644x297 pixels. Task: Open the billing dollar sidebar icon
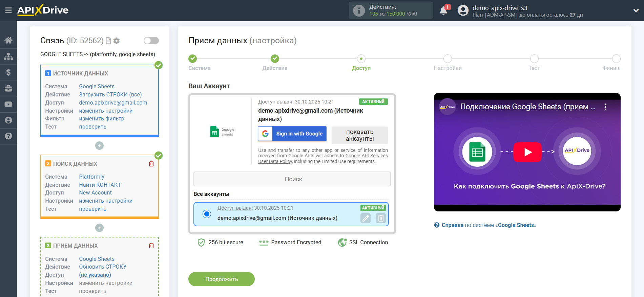(8, 72)
